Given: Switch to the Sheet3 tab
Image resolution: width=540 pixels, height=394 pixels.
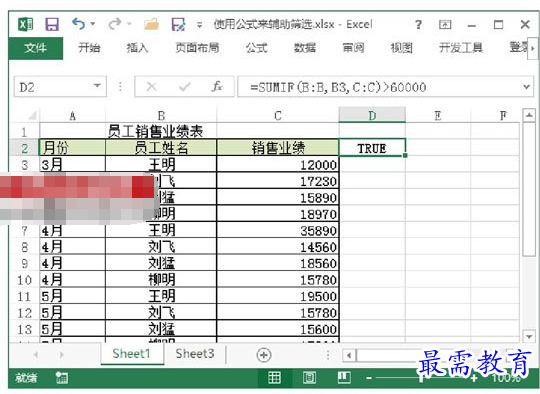Looking at the screenshot, I should [x=195, y=353].
